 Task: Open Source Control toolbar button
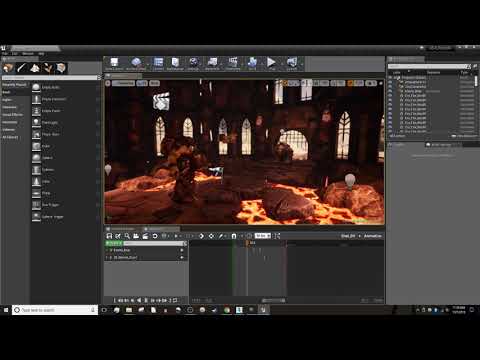click(136, 64)
